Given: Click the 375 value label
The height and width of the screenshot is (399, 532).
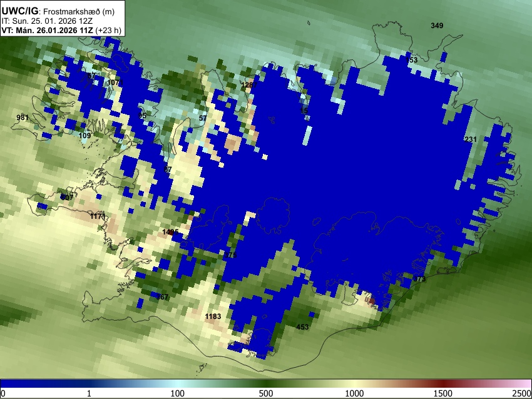Looking at the screenshot, I should [230, 255].
